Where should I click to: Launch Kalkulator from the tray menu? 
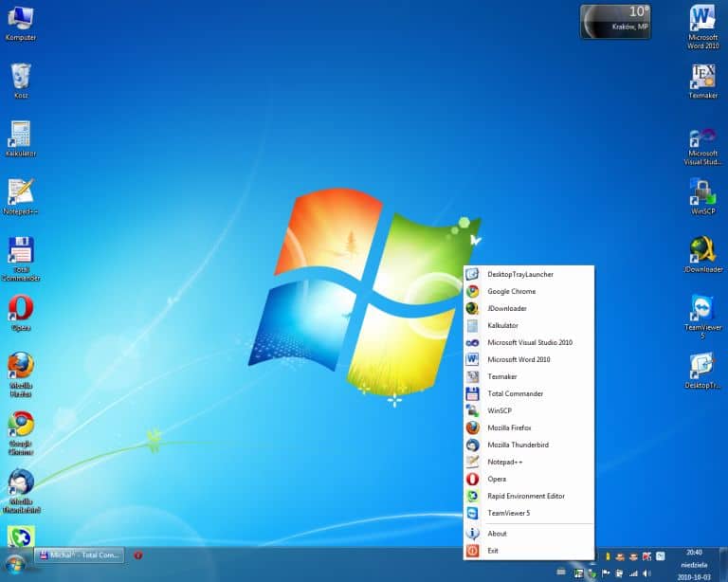(x=529, y=325)
